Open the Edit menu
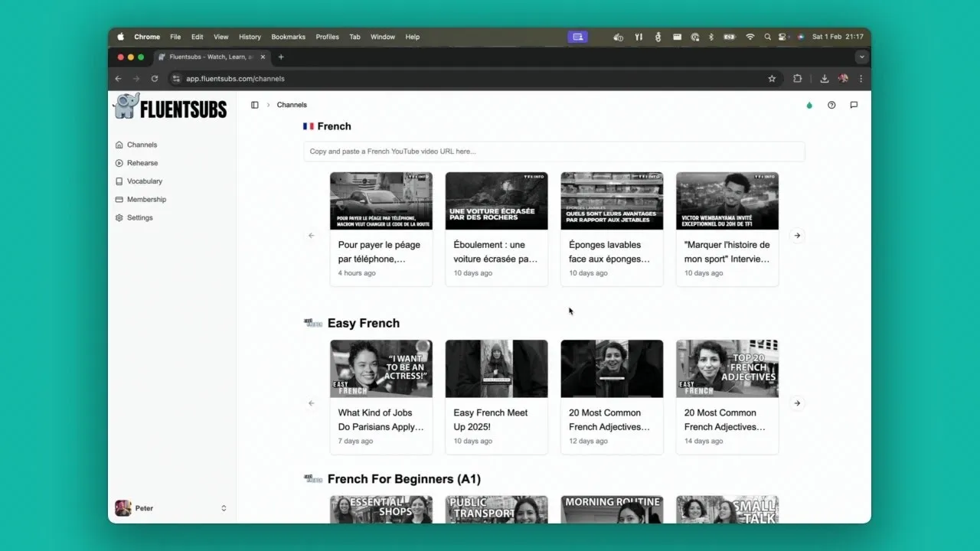 (x=198, y=37)
